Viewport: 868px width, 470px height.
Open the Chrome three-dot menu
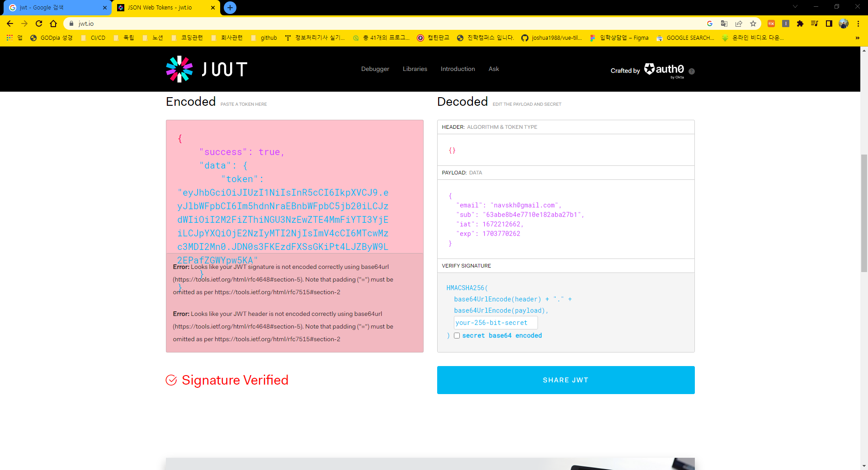[x=858, y=23]
